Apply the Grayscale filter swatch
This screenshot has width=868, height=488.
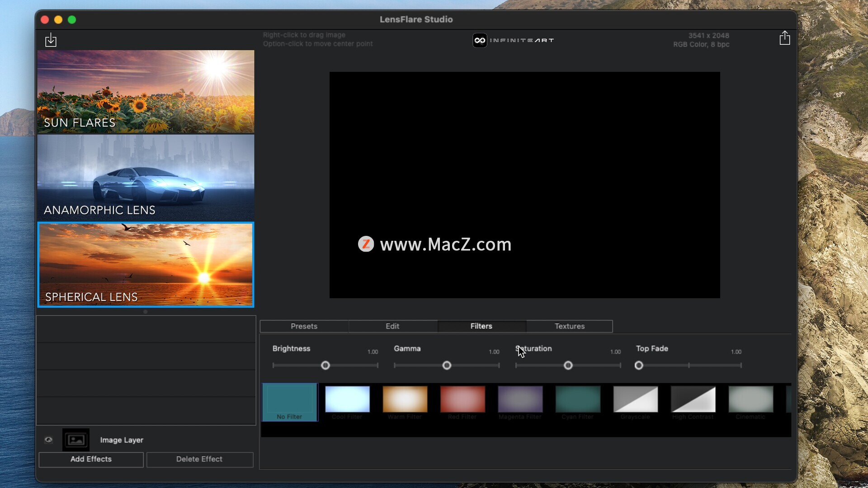click(636, 399)
